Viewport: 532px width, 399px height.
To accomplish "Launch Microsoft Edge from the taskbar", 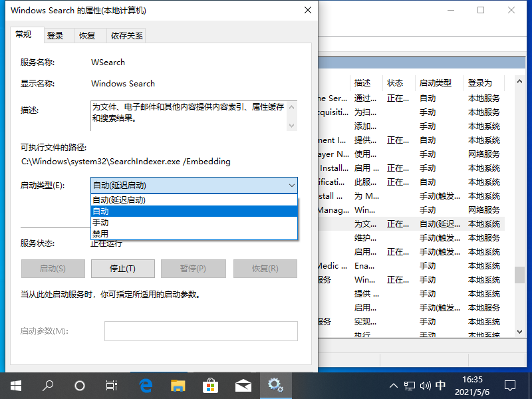I will point(145,385).
